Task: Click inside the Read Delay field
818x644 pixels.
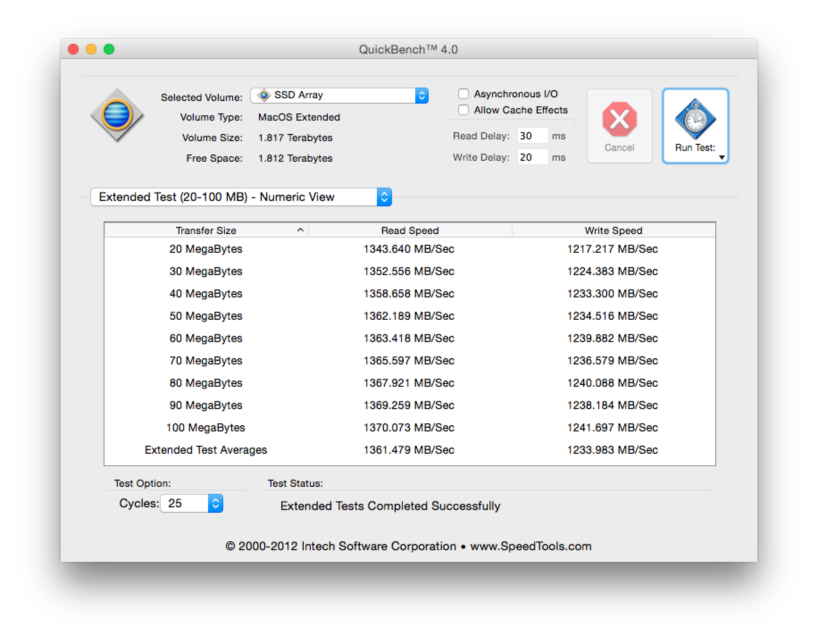Action: [533, 136]
